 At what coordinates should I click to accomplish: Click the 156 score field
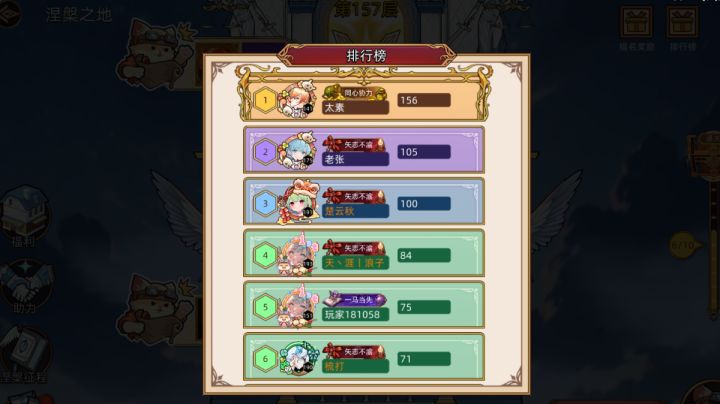[424, 100]
